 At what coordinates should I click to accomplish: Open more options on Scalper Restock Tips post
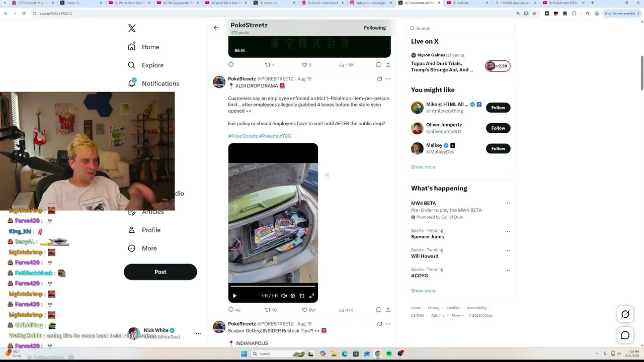click(388, 324)
